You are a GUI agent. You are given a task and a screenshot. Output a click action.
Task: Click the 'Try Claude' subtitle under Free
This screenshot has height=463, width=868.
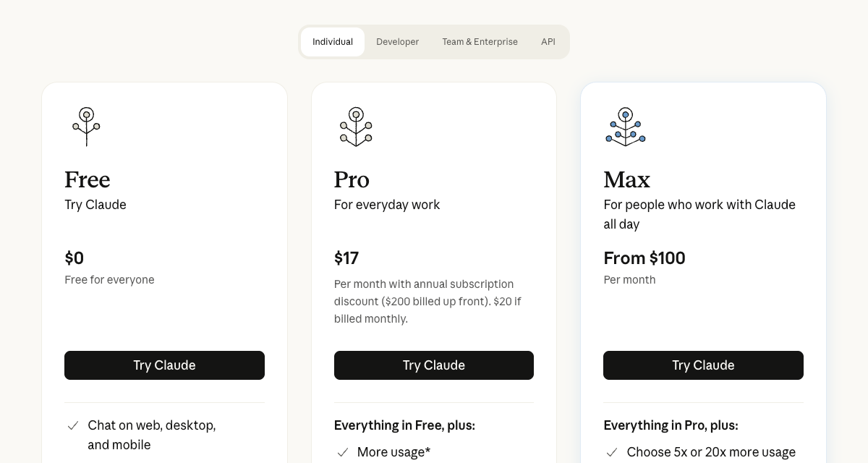click(x=95, y=205)
